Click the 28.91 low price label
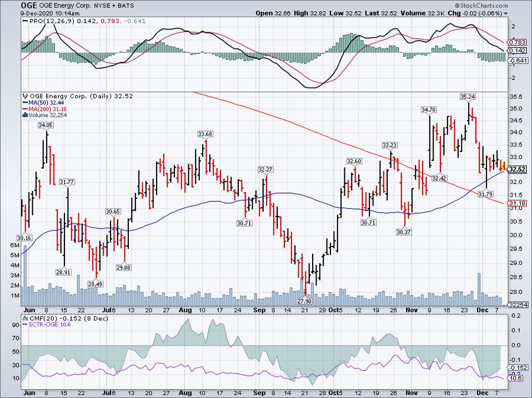This screenshot has height=398, width=532. (63, 272)
